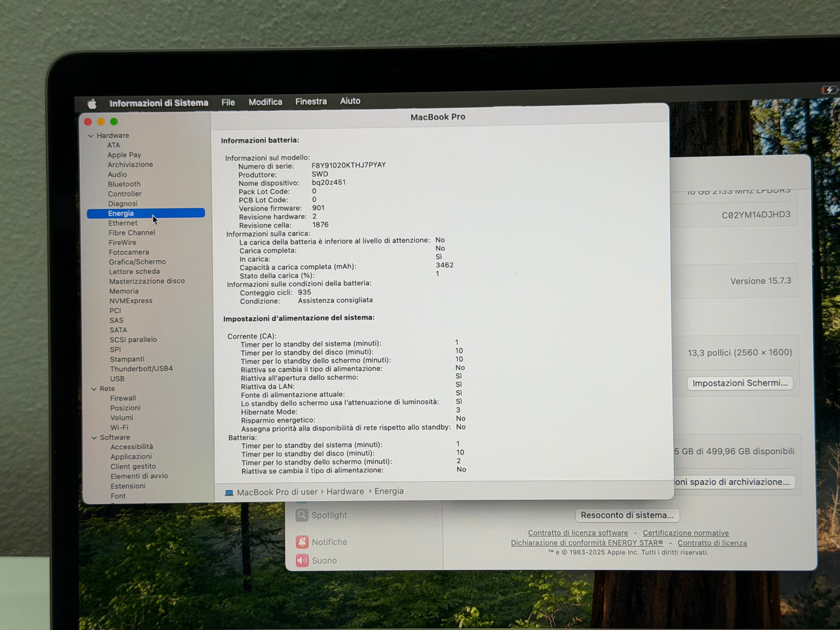Click Hardware in the bottom path bar
840x630 pixels.
pyautogui.click(x=345, y=492)
